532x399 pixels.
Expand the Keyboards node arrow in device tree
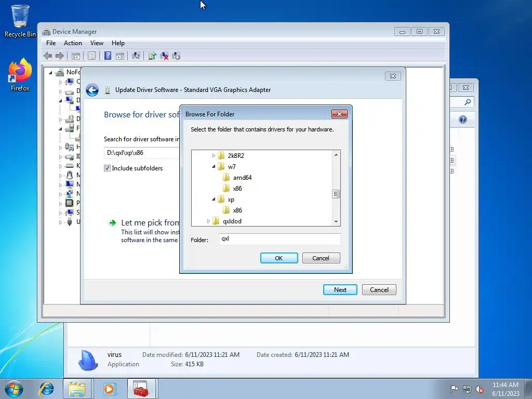60,166
